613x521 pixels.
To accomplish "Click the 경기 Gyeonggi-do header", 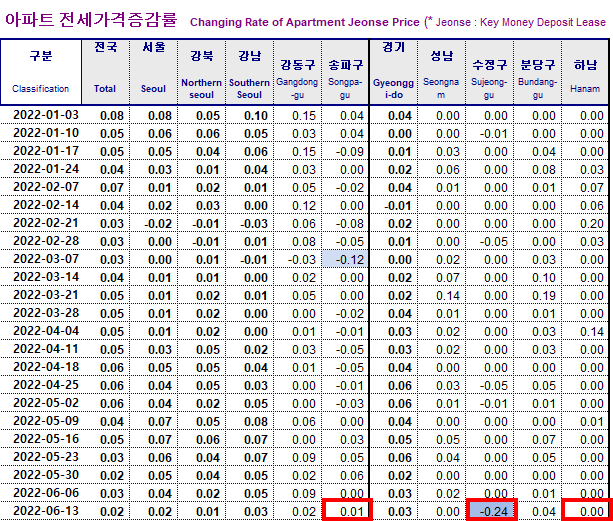I will 394,72.
